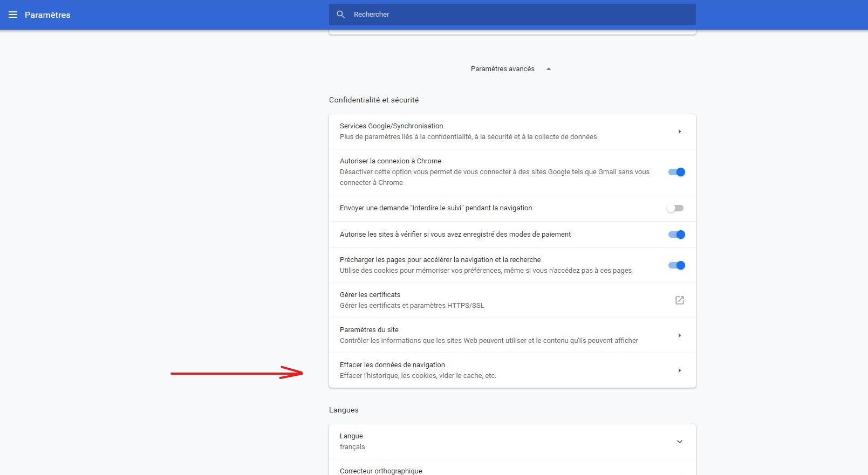Click the Paramètres avancés arrow icon
868x475 pixels.
(x=548, y=69)
